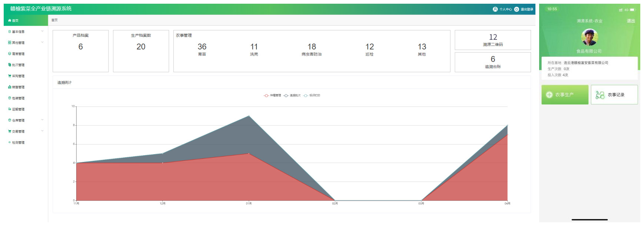Expand the 其他管理 submenu chevron
The height and width of the screenshot is (226, 644).
tap(42, 43)
